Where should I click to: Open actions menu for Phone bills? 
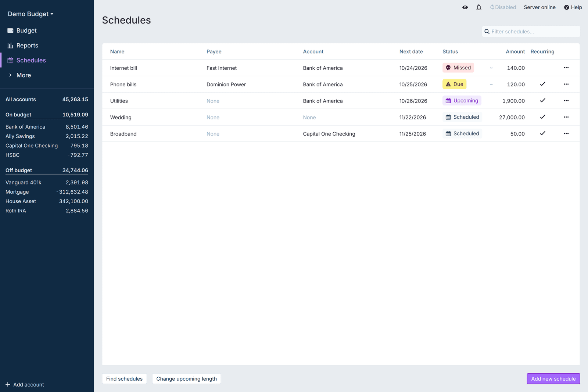(566, 84)
